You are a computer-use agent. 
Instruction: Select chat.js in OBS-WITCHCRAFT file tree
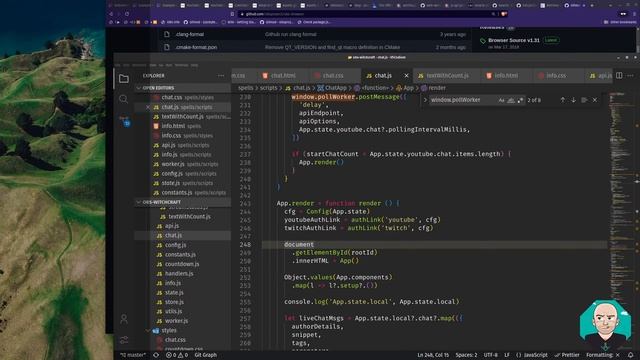[182, 236]
